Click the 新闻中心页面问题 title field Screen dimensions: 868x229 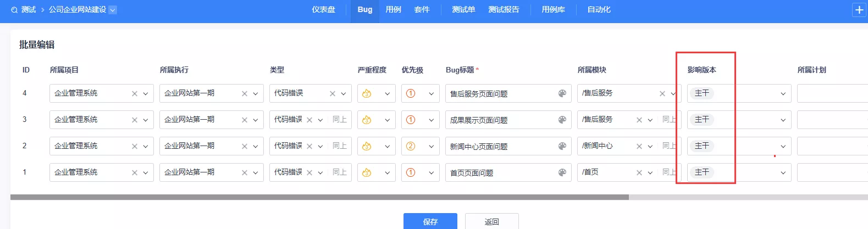pyautogui.click(x=501, y=146)
